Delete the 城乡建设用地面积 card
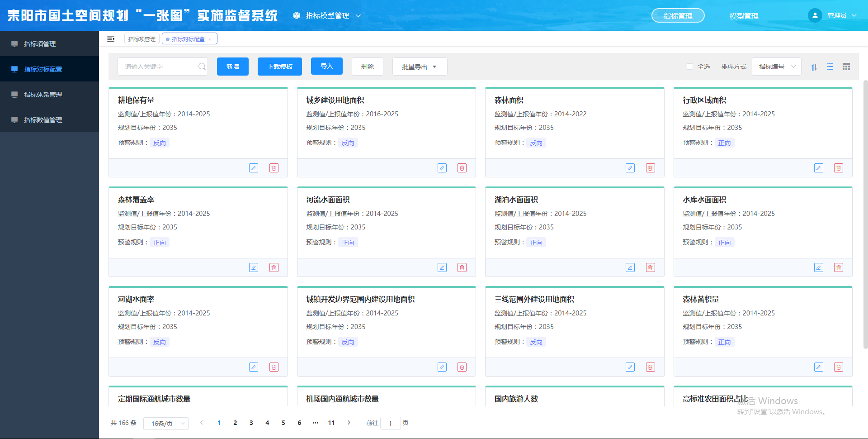 click(x=462, y=168)
